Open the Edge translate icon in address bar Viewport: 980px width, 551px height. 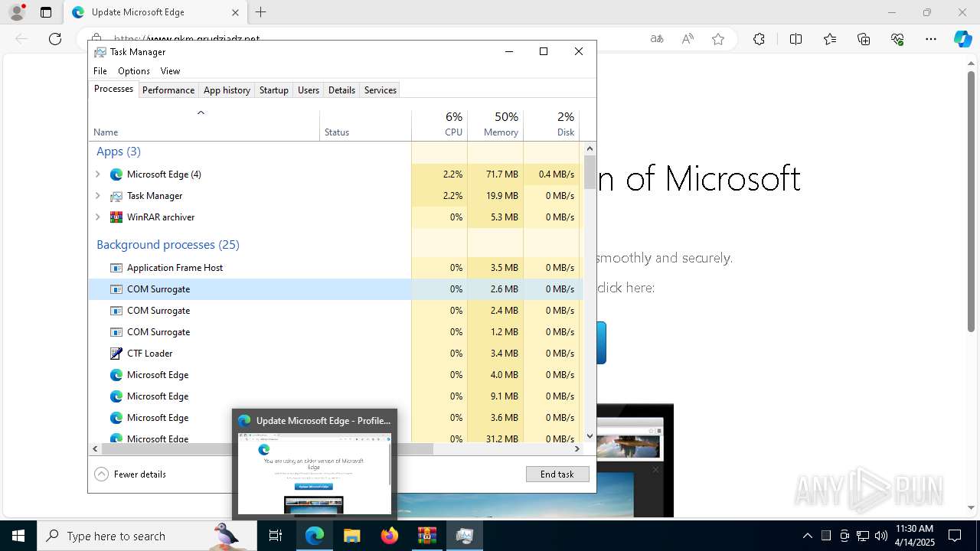[x=657, y=39]
